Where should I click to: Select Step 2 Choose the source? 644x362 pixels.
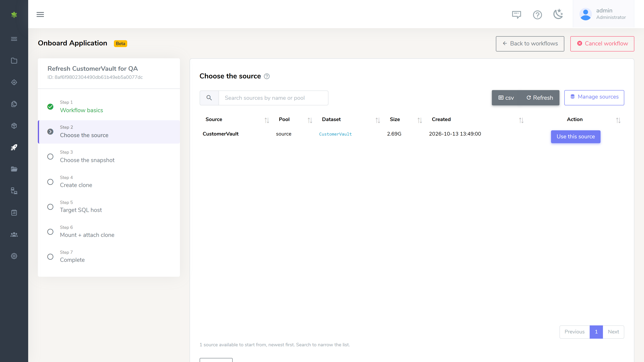pyautogui.click(x=109, y=132)
